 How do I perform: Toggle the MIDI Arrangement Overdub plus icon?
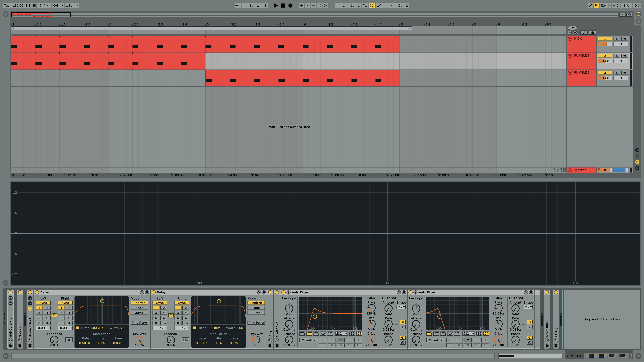coord(301,6)
